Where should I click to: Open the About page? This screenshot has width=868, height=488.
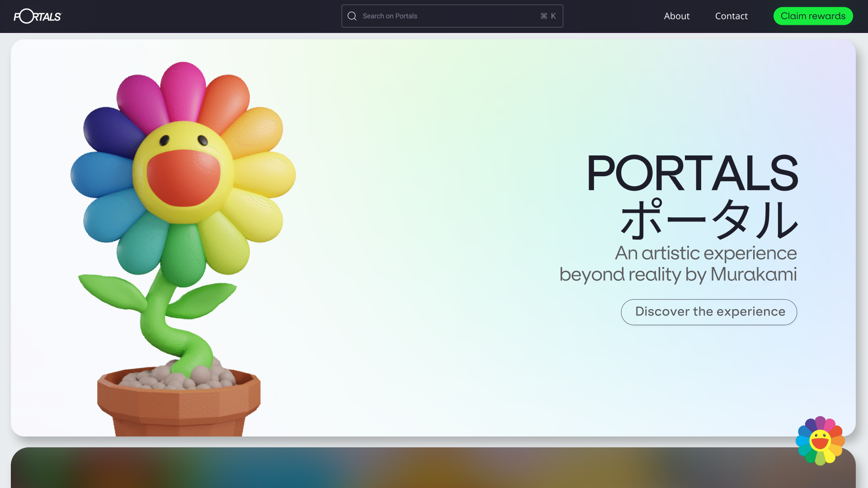pos(676,16)
